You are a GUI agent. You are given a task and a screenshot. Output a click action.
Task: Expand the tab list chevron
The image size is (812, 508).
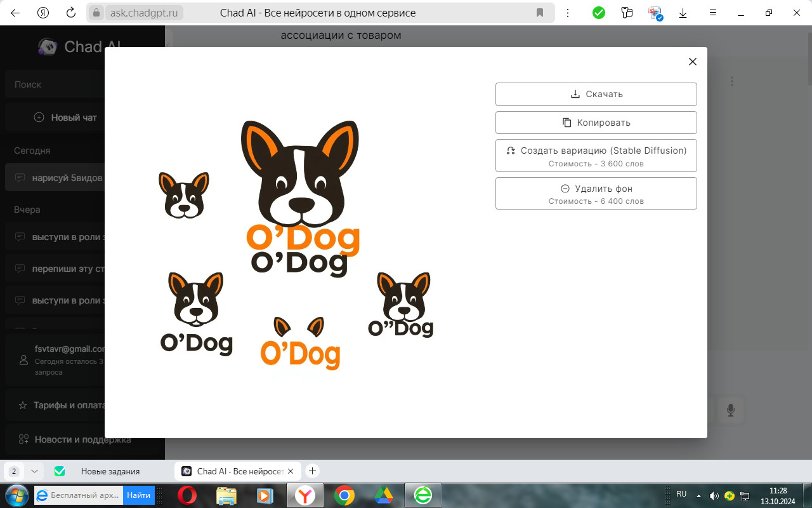click(x=34, y=471)
